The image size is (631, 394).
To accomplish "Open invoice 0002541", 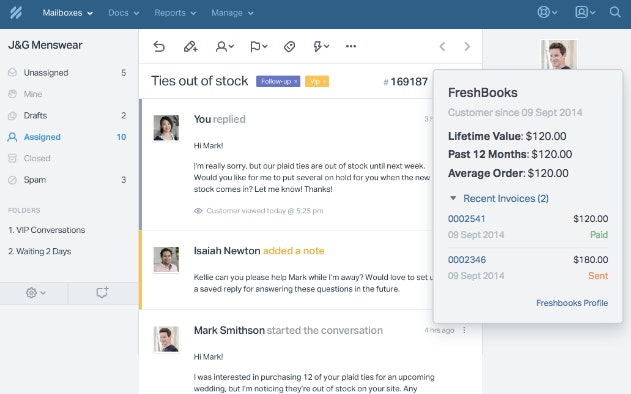I will pyautogui.click(x=466, y=219).
